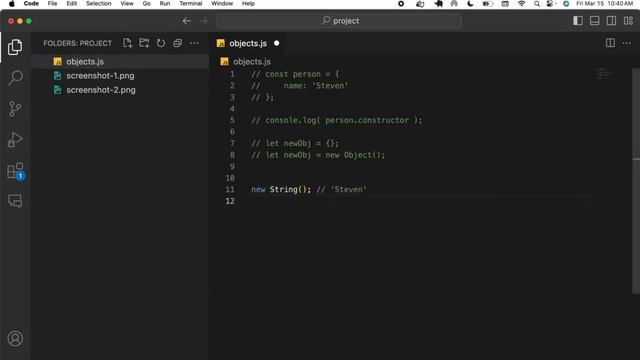Collapse all folders in Explorer

178,43
